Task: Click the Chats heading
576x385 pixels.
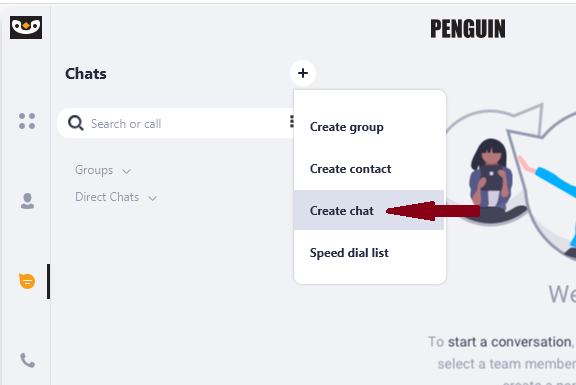Action: coord(86,74)
